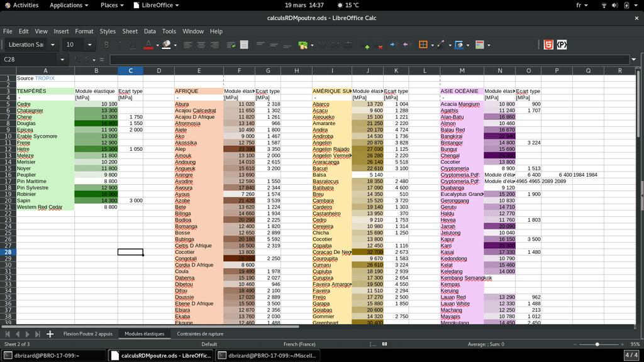Click the borders icon
The height and width of the screenshot is (362, 644).
tap(423, 45)
